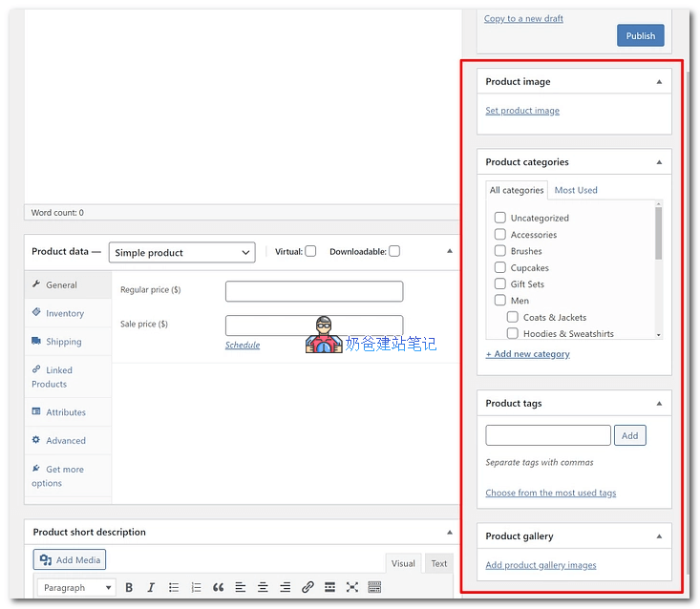Check the Downloadable checkbox
The width and height of the screenshot is (700, 609).
point(394,251)
